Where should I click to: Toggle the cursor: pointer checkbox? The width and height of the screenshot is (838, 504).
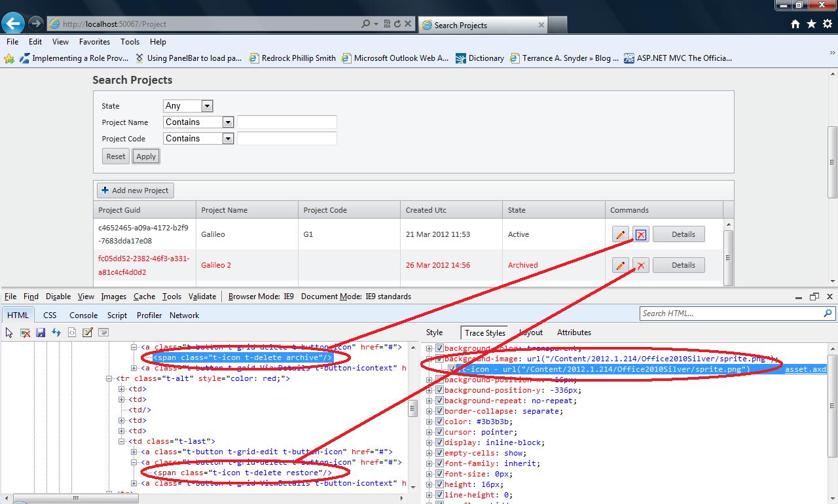point(440,432)
